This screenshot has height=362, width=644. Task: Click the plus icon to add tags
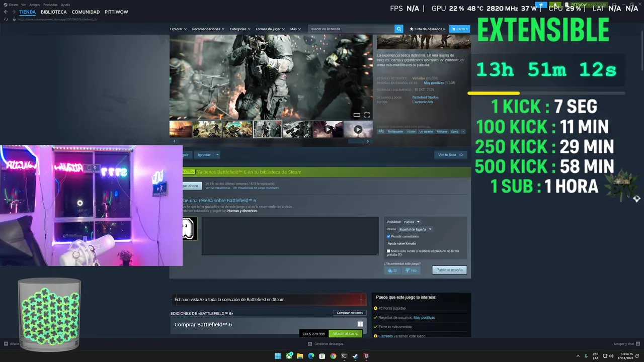tap(463, 132)
